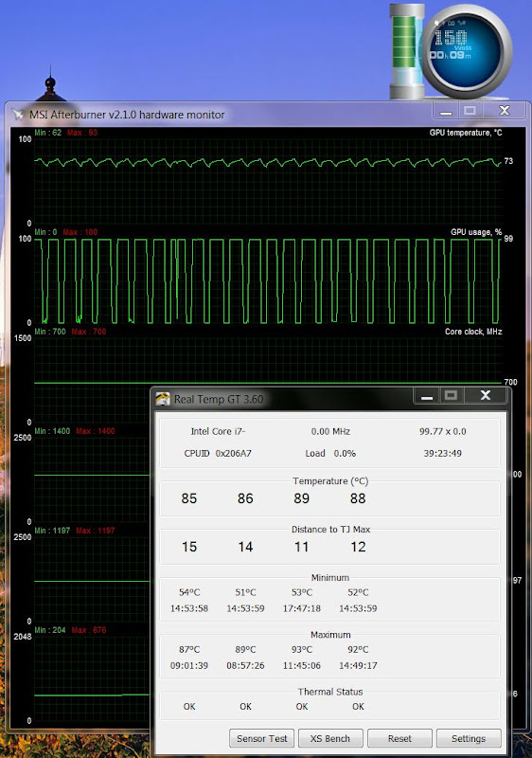Screen dimensions: 532x758
Task: Click the minimum temperature 53°C
Action: point(302,592)
